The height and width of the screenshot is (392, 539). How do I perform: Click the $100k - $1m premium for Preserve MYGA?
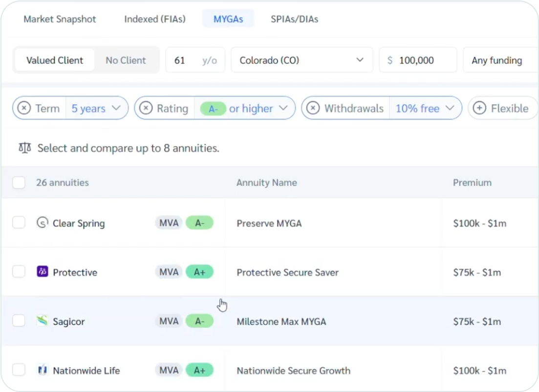[479, 224]
